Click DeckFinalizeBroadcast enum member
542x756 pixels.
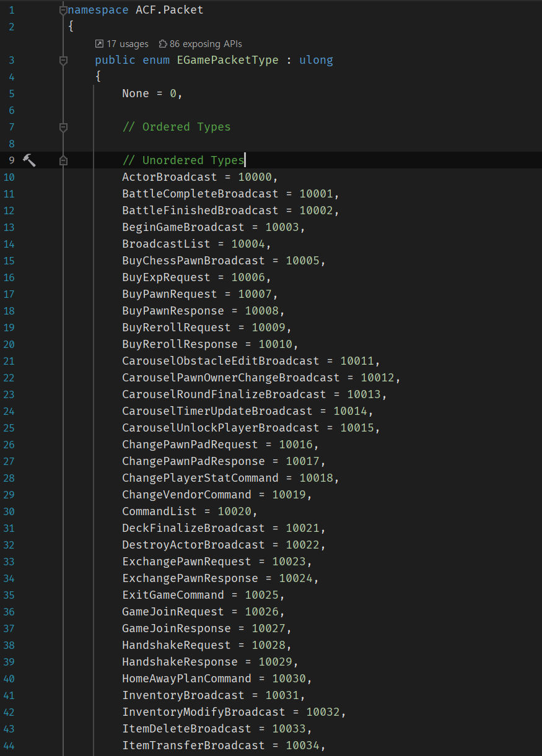coord(193,528)
